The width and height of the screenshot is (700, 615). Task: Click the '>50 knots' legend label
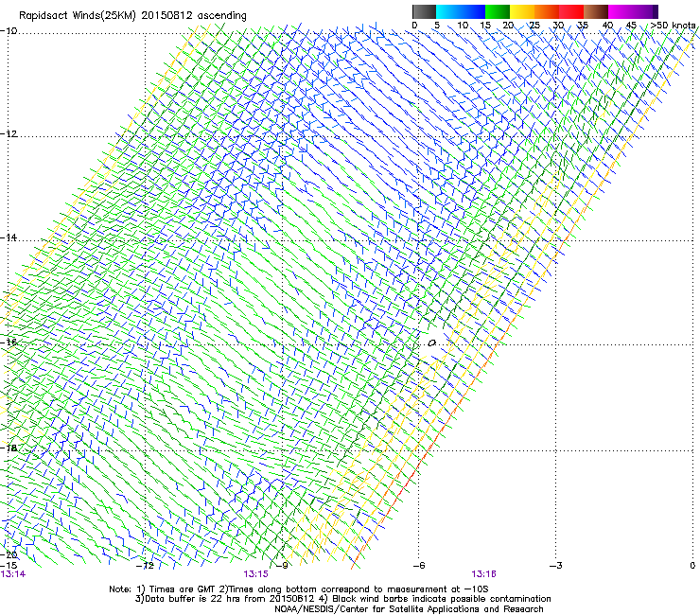click(x=673, y=25)
